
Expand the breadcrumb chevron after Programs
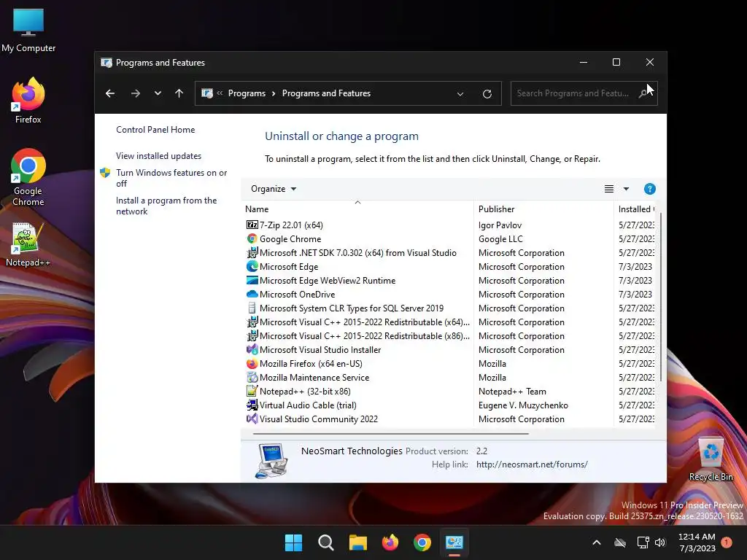274,94
